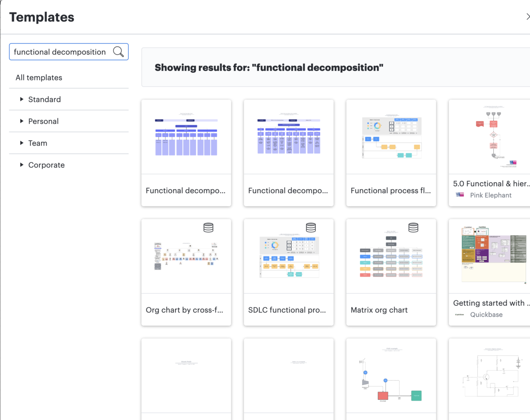Click the Pink Elephant author link
This screenshot has height=420, width=530.
(x=490, y=194)
